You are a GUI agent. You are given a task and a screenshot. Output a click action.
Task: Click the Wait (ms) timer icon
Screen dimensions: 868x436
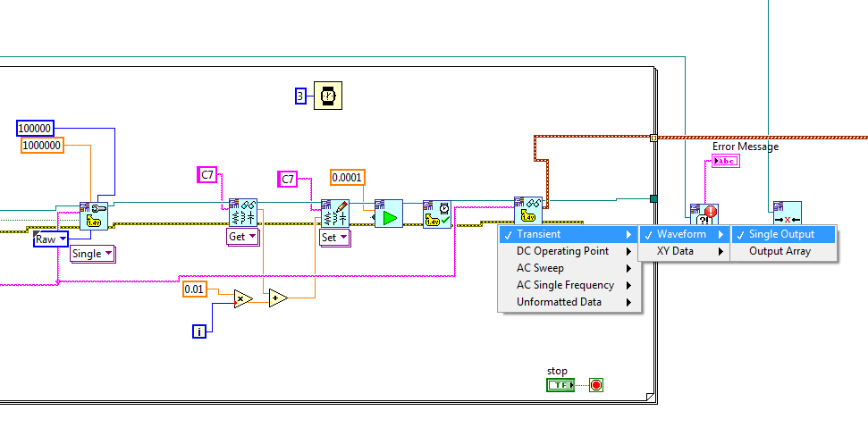click(x=328, y=96)
